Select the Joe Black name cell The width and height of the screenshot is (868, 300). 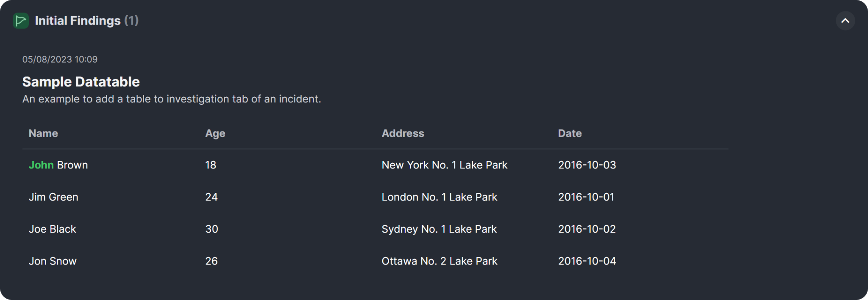tap(52, 229)
